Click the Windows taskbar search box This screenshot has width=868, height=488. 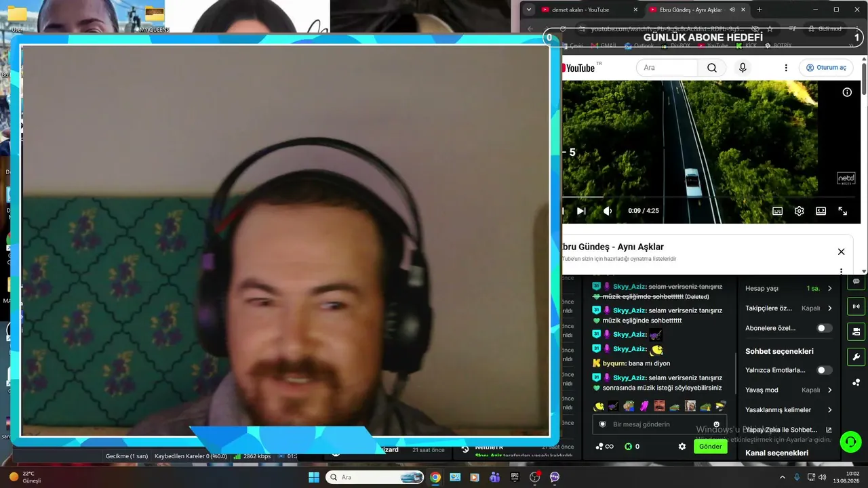[375, 477]
